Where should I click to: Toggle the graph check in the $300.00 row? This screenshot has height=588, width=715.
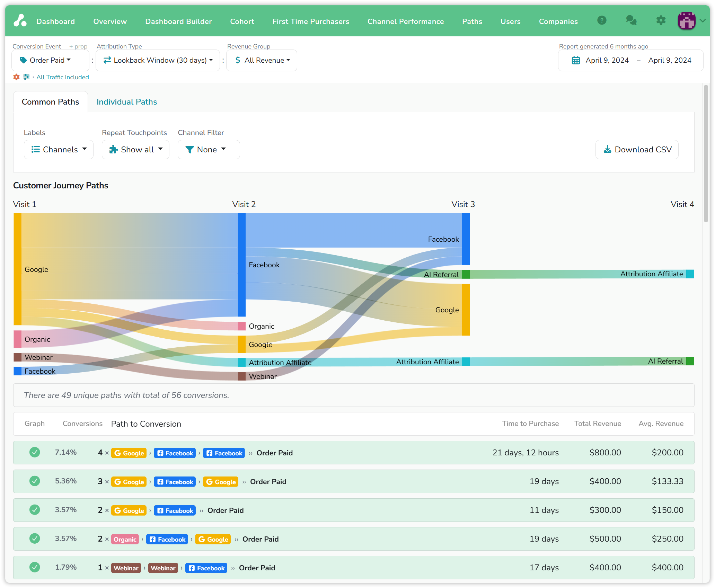click(35, 510)
